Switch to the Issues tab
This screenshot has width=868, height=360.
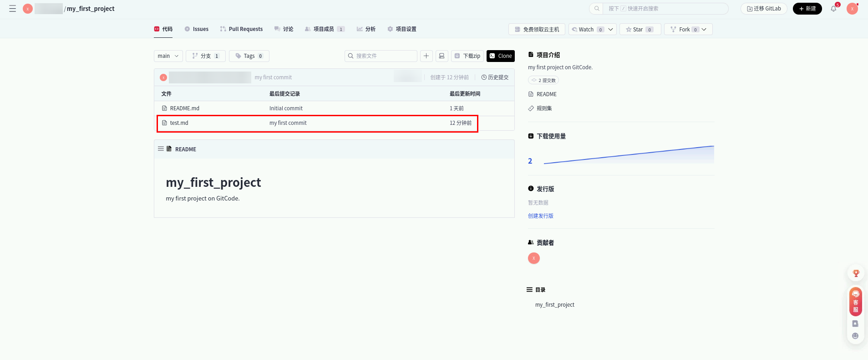click(197, 29)
